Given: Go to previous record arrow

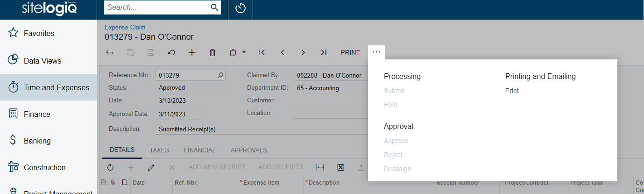Looking at the screenshot, I should tap(283, 52).
